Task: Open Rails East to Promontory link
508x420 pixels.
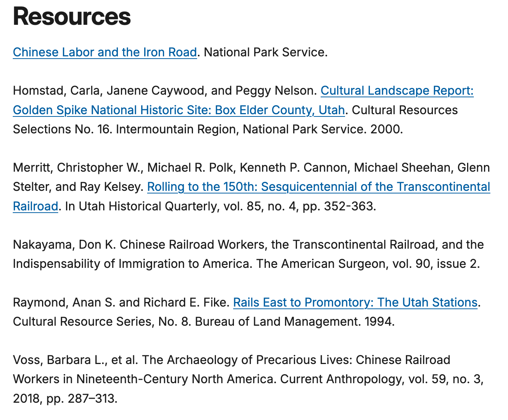Action: point(355,302)
